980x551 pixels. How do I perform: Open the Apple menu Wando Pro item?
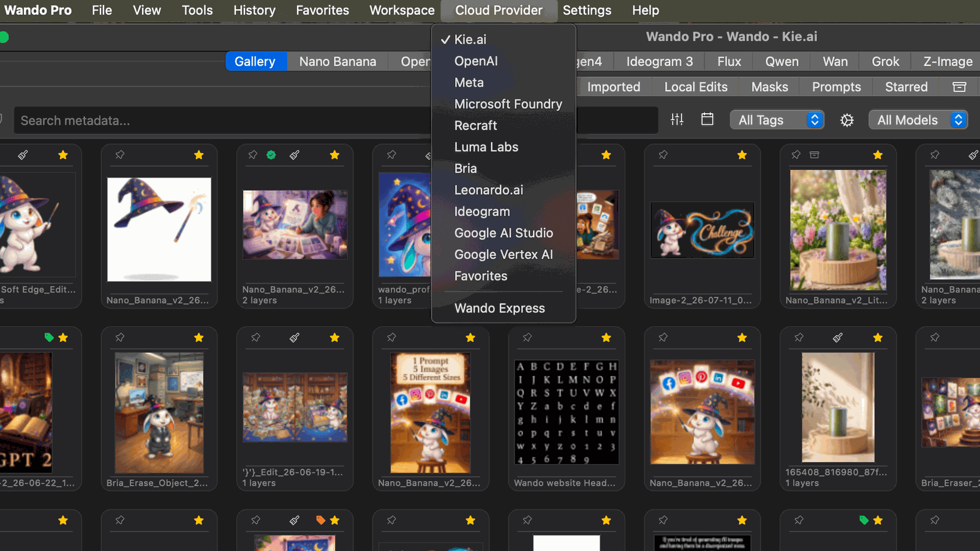(x=38, y=10)
